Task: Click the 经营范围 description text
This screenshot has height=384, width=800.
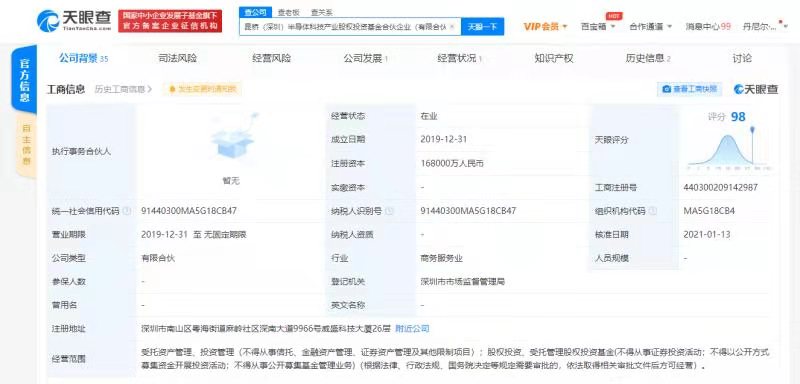Action: (455, 359)
